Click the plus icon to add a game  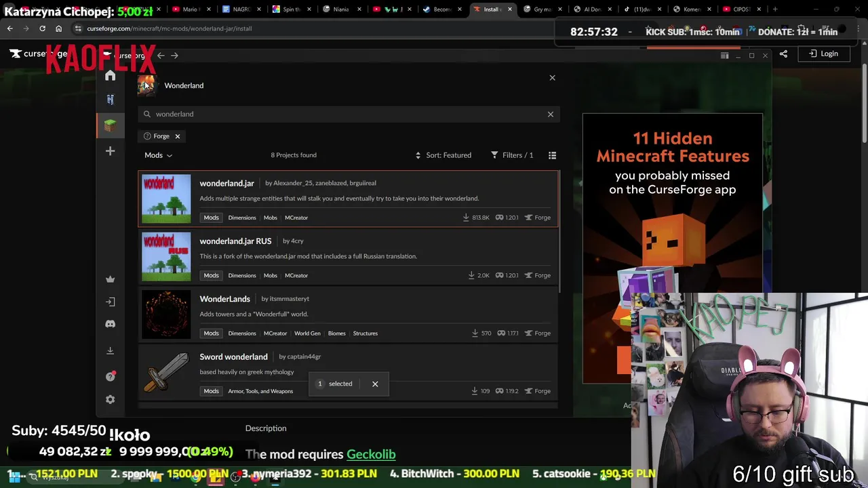(110, 150)
